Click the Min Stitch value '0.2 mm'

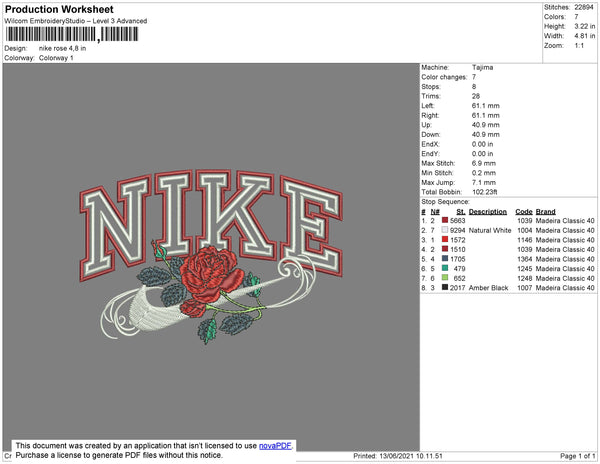point(484,173)
